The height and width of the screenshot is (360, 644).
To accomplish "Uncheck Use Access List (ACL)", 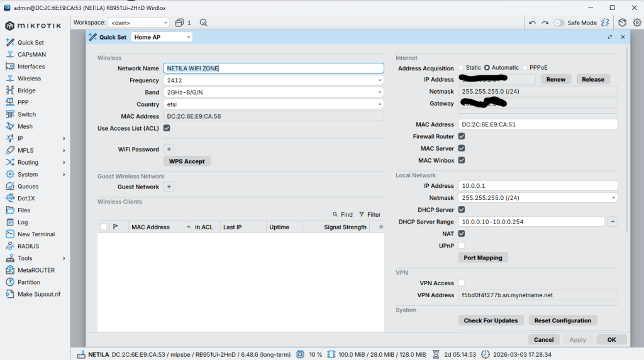I will click(167, 128).
